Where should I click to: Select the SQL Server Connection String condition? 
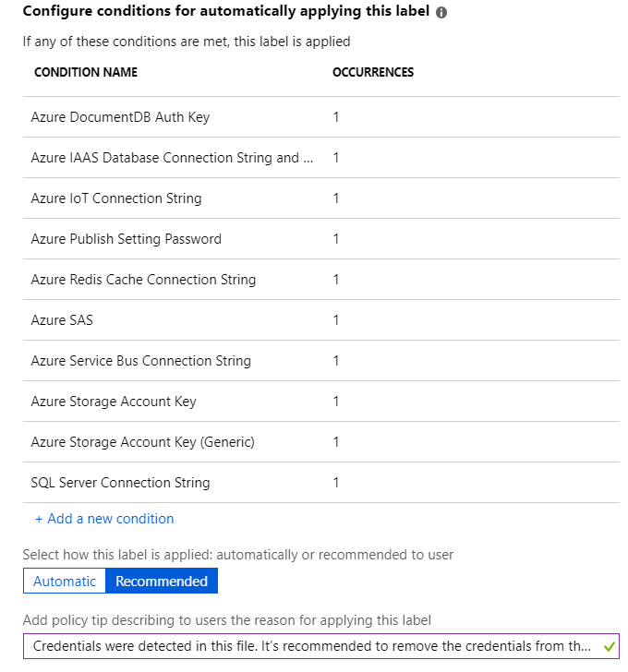121,483
